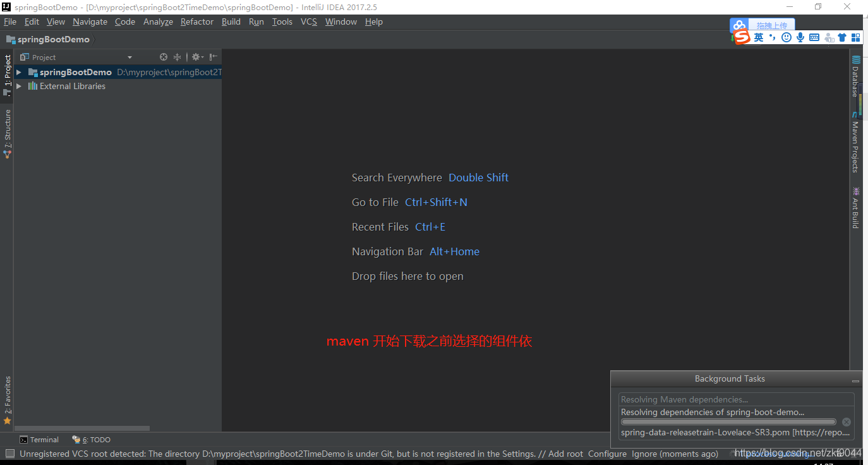
Task: Open the Refactor menu
Action: (x=197, y=21)
